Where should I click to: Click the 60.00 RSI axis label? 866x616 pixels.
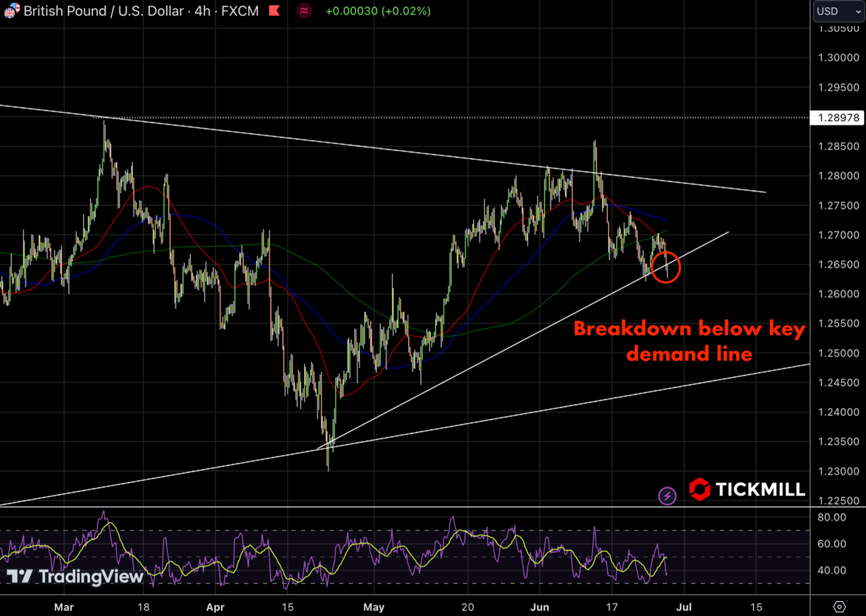pyautogui.click(x=832, y=544)
